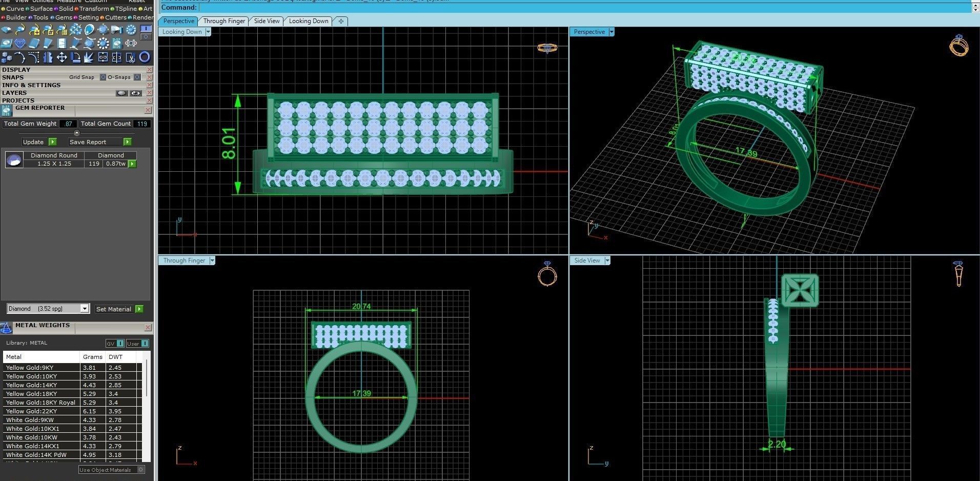Select the gem-on-curve icon with hash sign
The width and height of the screenshot is (980, 481).
pyautogui.click(x=48, y=30)
